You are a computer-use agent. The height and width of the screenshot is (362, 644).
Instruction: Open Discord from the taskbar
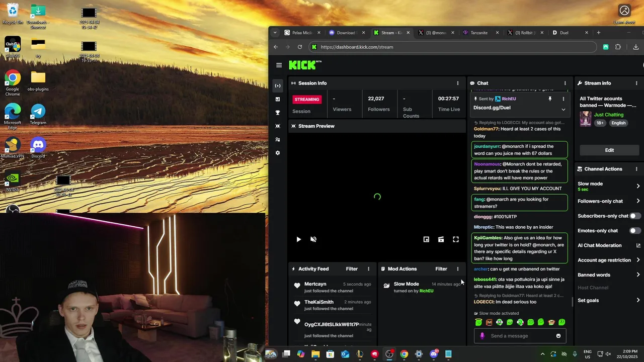pos(434,354)
